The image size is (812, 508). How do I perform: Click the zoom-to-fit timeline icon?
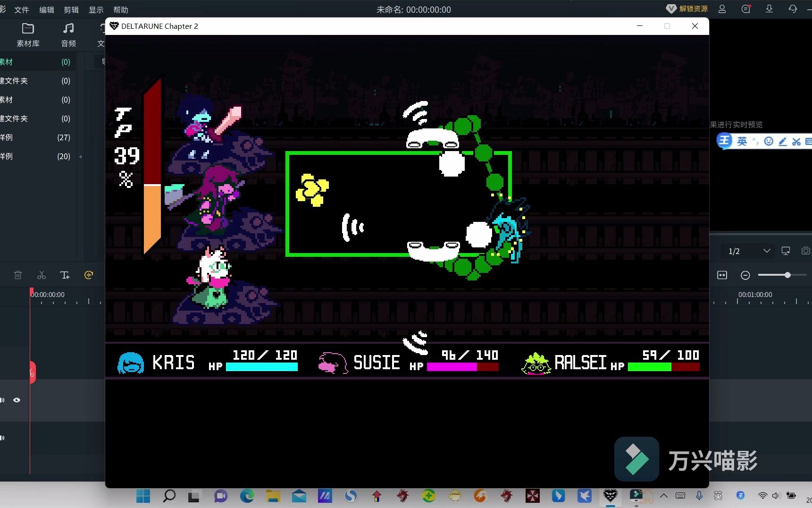(722, 275)
